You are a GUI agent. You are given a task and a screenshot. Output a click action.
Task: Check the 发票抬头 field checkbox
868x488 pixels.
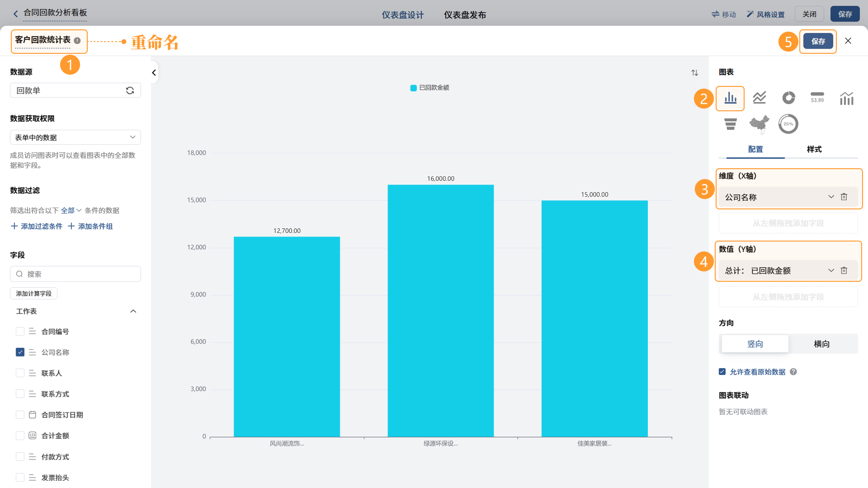(x=20, y=478)
